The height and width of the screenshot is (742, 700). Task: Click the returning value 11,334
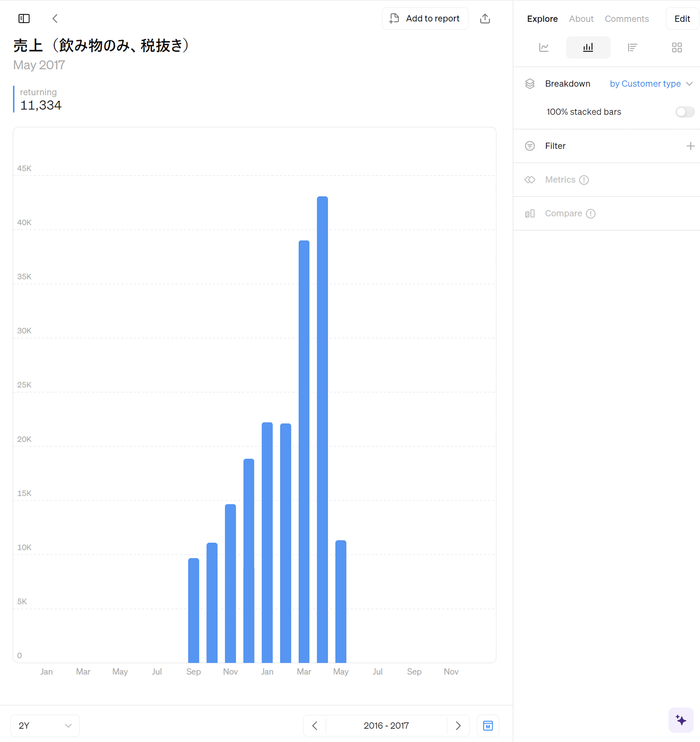(x=41, y=105)
